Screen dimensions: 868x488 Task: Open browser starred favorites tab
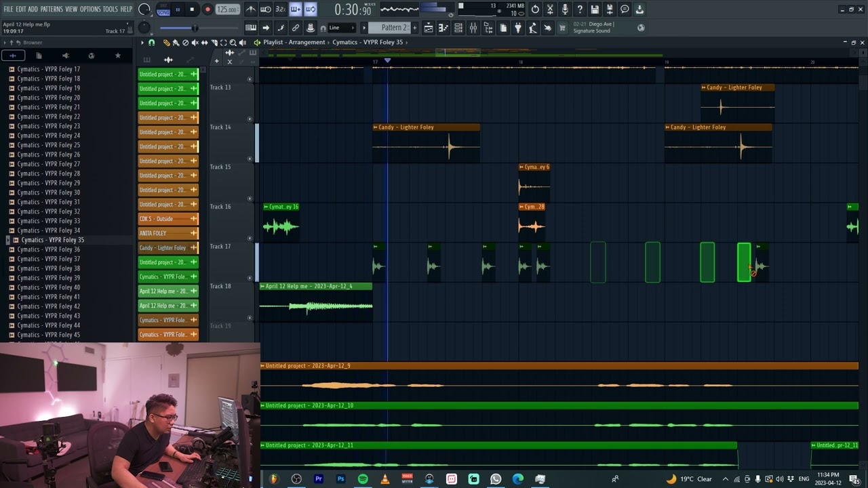pos(117,56)
